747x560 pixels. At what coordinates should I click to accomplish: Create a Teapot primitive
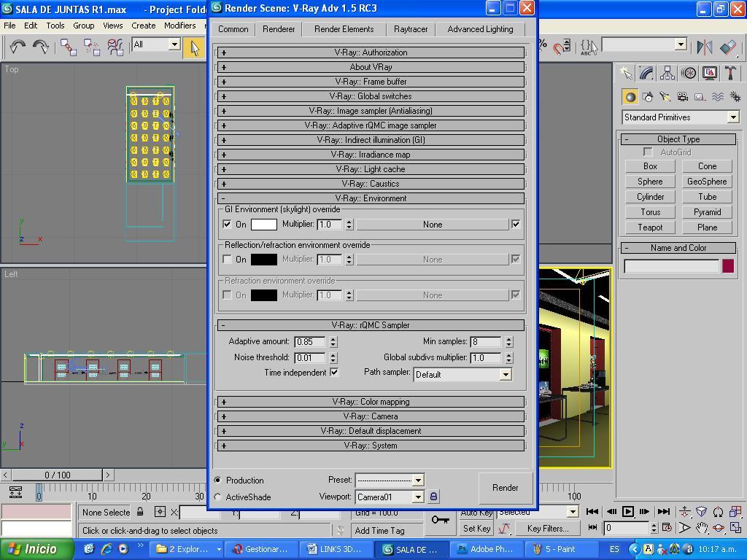650,227
